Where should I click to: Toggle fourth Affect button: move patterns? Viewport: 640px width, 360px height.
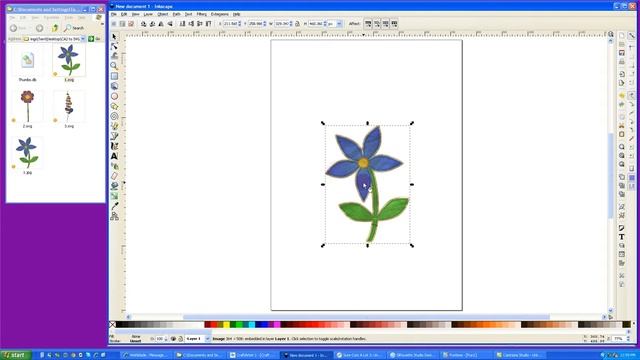pos(394,24)
